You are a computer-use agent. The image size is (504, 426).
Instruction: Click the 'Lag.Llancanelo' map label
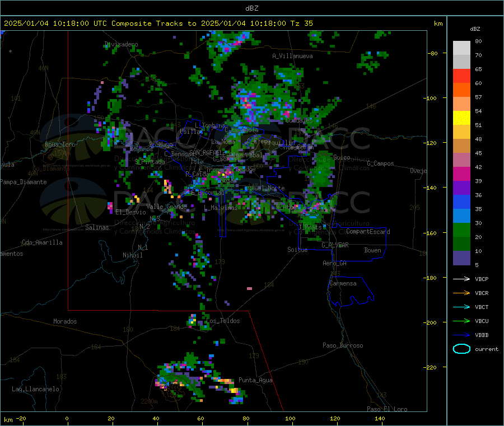click(35, 390)
